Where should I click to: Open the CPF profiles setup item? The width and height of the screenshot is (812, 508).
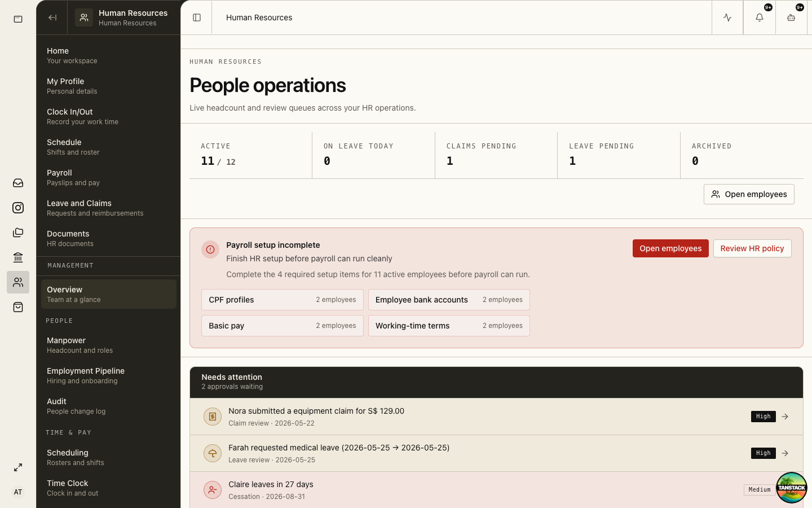[x=283, y=300]
